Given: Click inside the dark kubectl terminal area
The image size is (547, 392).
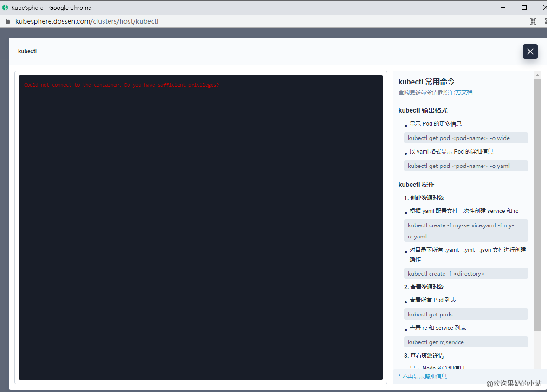Looking at the screenshot, I should (200, 227).
